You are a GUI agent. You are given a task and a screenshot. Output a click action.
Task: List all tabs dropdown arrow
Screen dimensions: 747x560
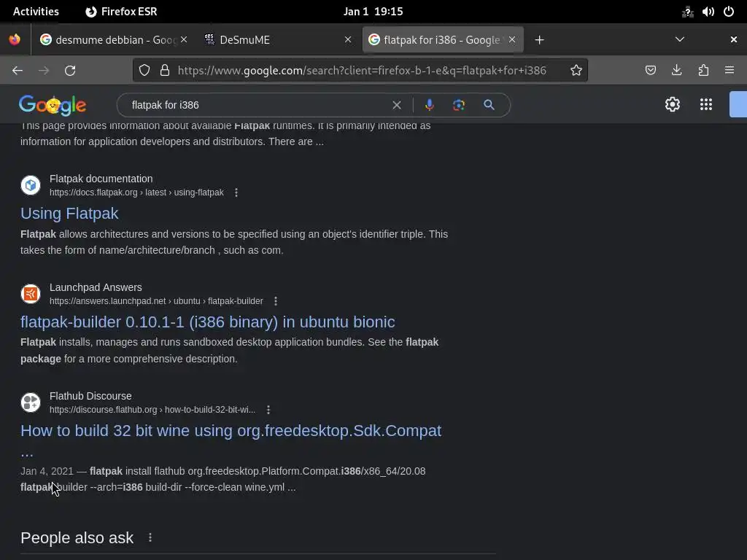pyautogui.click(x=680, y=39)
